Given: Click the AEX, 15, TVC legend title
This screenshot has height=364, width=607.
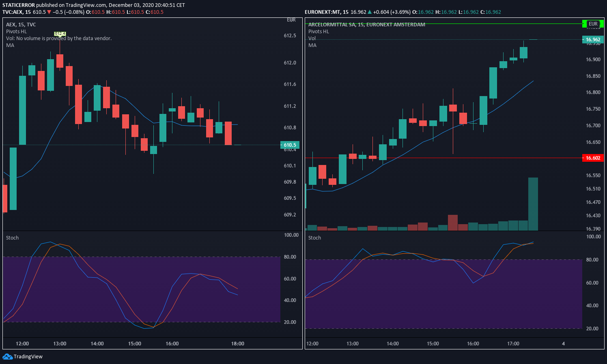Looking at the screenshot, I should tap(21, 25).
